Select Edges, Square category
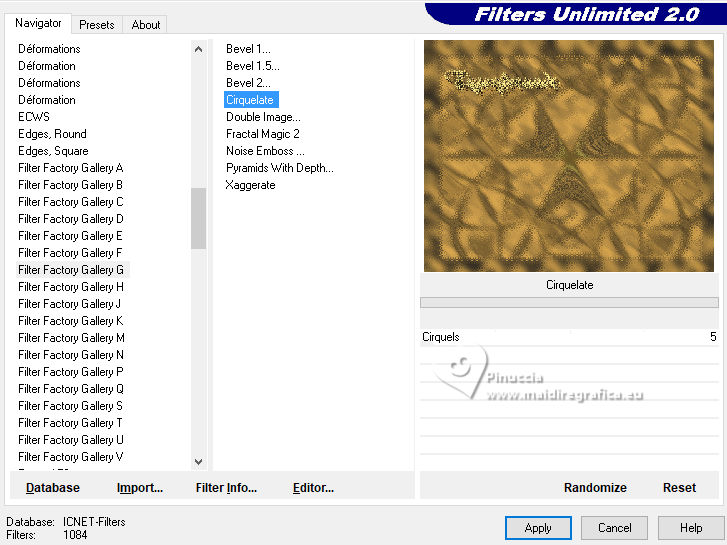This screenshot has width=727, height=545. 53,151
